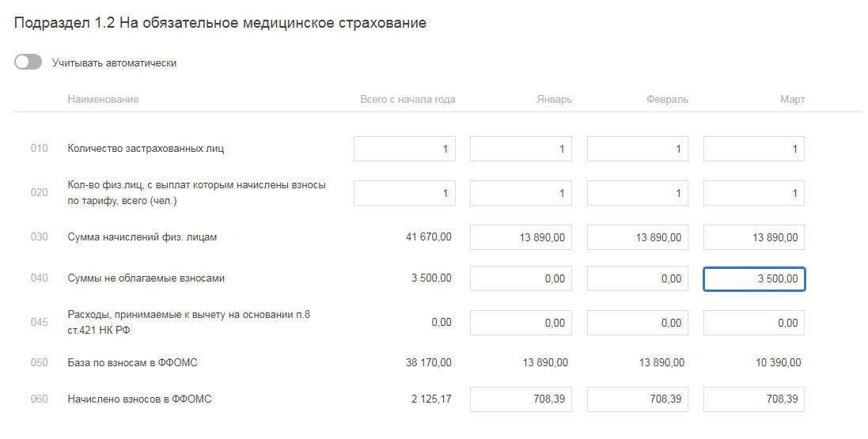Edit March value in row 020
Screen dimensions: 868x439
pyautogui.click(x=753, y=193)
